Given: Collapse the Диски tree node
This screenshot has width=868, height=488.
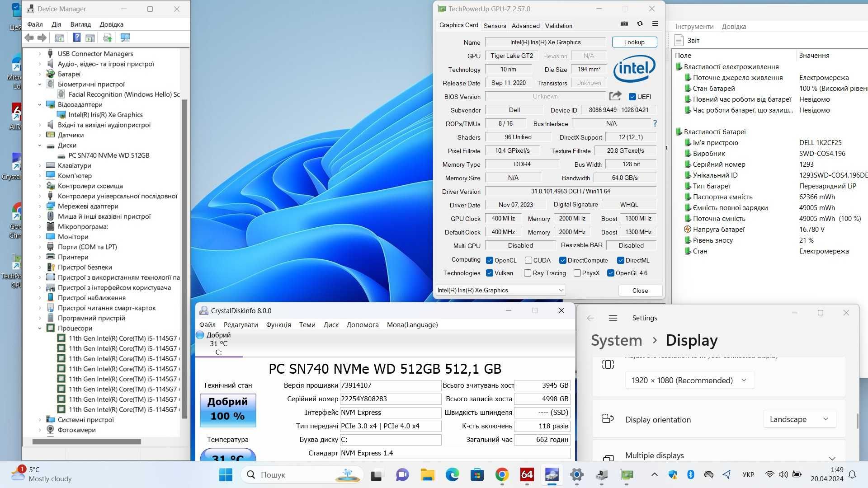Looking at the screenshot, I should (x=40, y=145).
